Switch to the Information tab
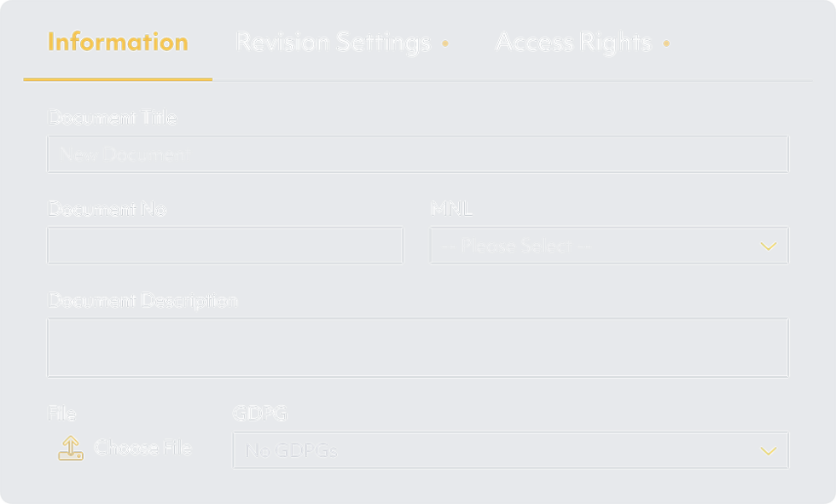This screenshot has height=504, width=836. (x=118, y=43)
